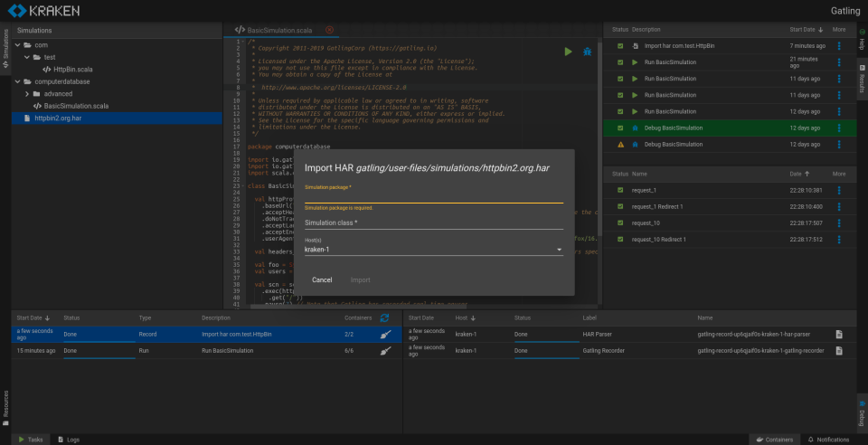Open the Host(s) kraken-1 dropdown
The height and width of the screenshot is (445, 868).
tap(433, 249)
